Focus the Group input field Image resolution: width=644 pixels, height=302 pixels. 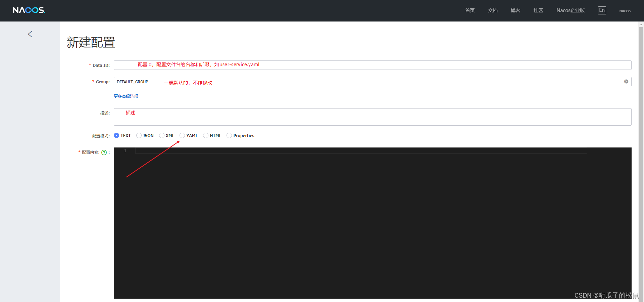tap(373, 82)
